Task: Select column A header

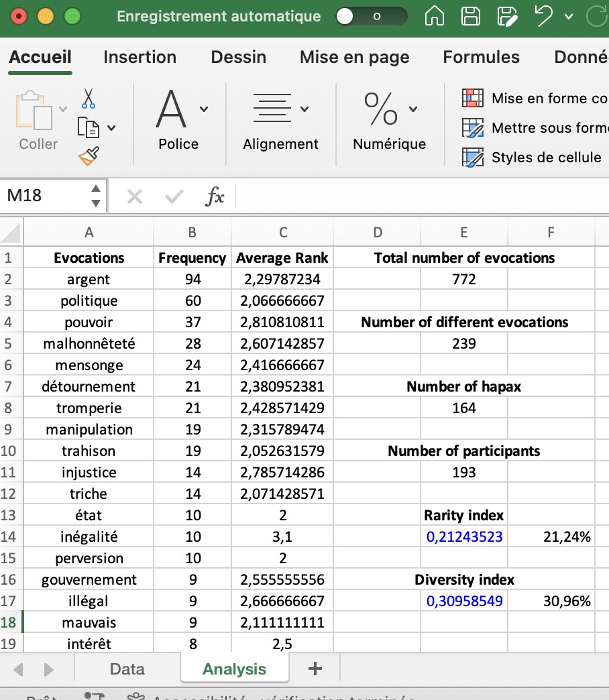Action: click(89, 233)
